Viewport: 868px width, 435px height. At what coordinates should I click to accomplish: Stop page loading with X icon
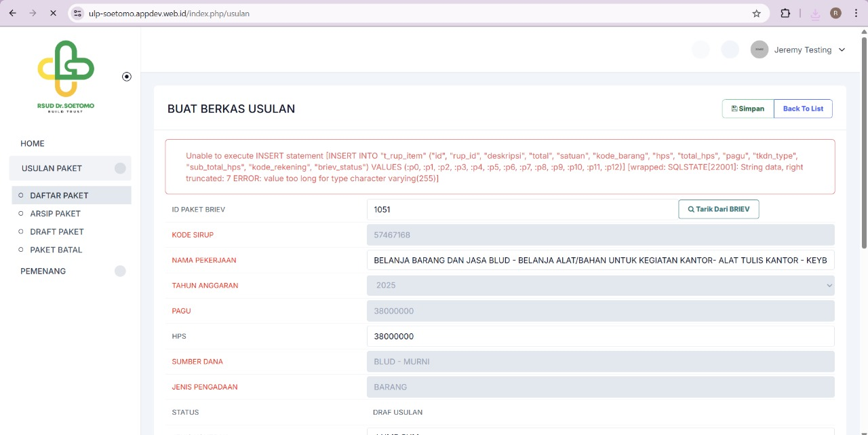point(53,13)
